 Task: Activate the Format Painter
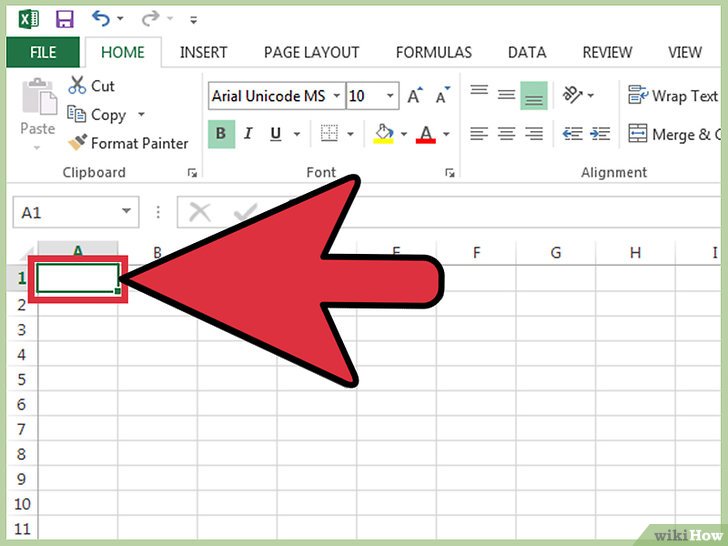[x=128, y=143]
